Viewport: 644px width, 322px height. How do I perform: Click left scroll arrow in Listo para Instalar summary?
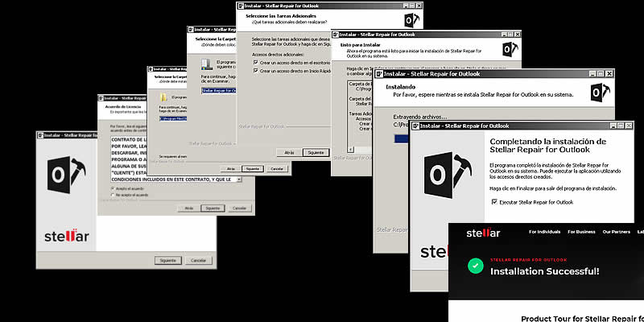tap(350, 150)
